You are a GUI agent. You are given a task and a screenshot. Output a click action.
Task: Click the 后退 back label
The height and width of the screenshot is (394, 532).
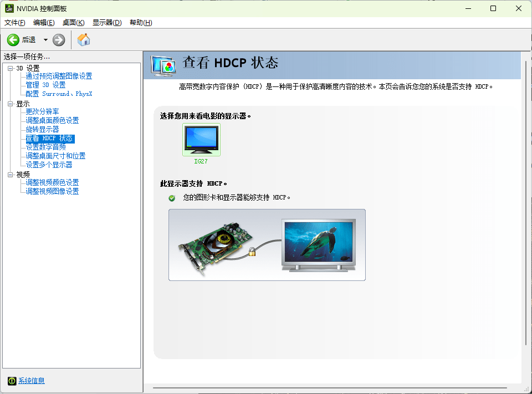(29, 40)
